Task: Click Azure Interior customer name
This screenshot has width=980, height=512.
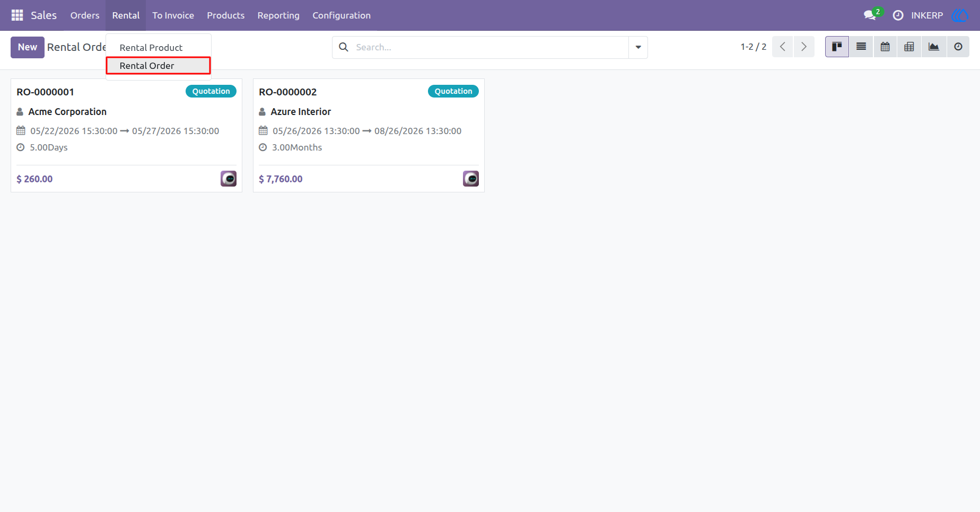Action: click(301, 112)
